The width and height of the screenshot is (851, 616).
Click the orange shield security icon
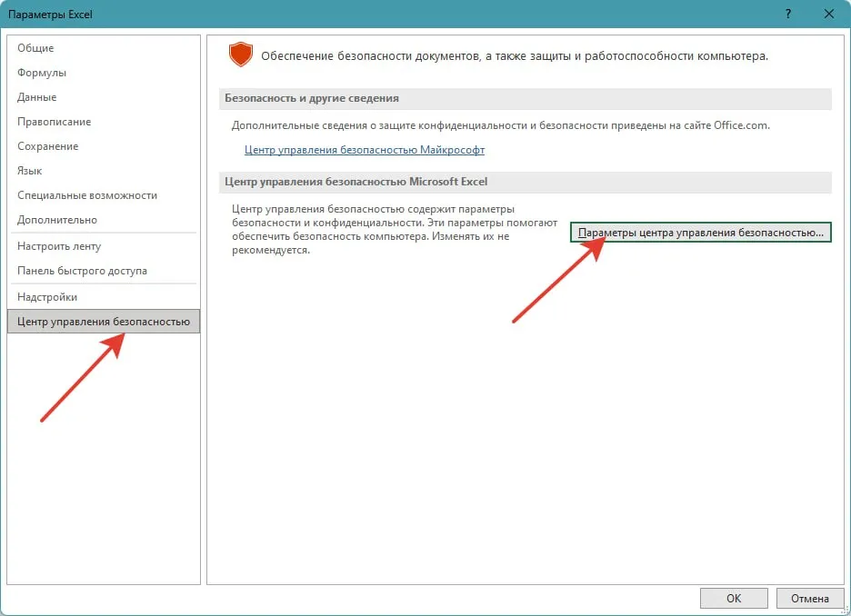pos(240,55)
